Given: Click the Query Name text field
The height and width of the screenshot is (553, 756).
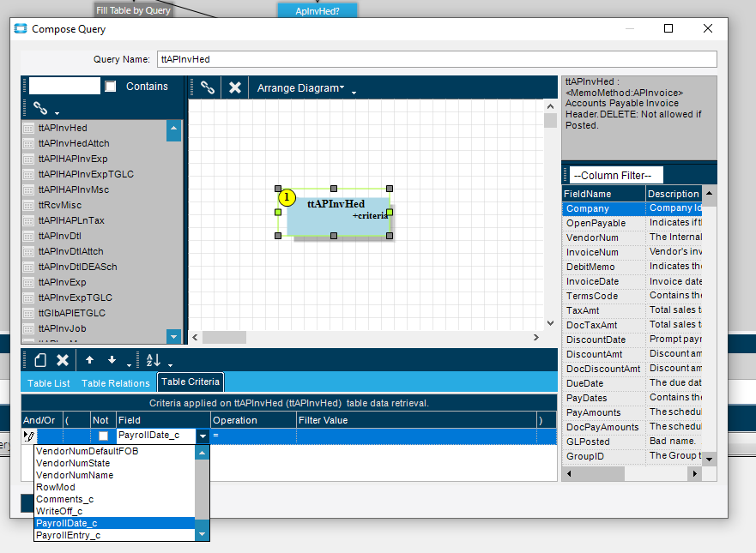Looking at the screenshot, I should [x=436, y=59].
